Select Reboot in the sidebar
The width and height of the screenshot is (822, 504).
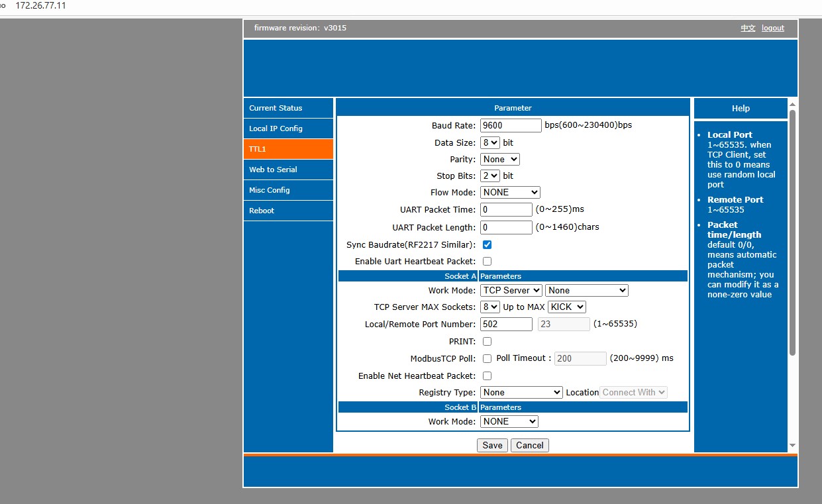click(x=288, y=211)
